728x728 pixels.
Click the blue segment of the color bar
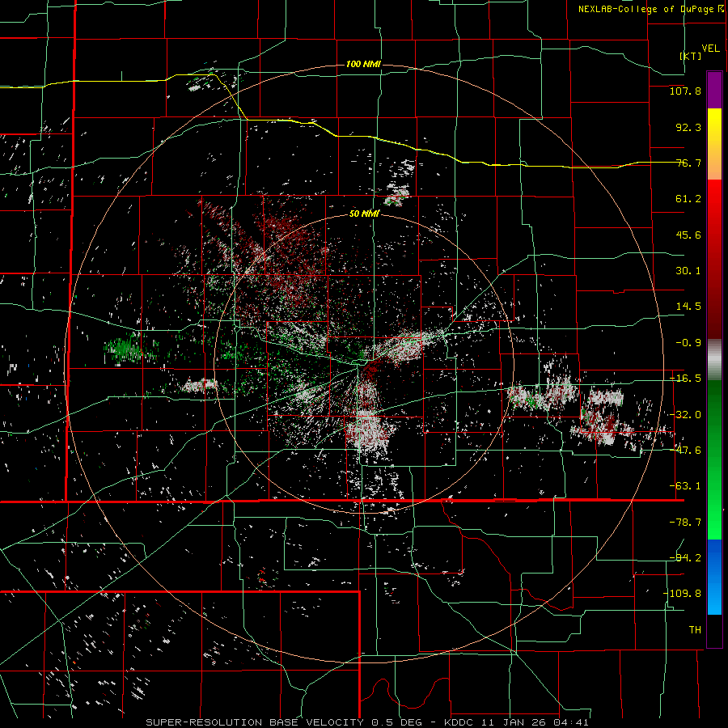point(714,577)
